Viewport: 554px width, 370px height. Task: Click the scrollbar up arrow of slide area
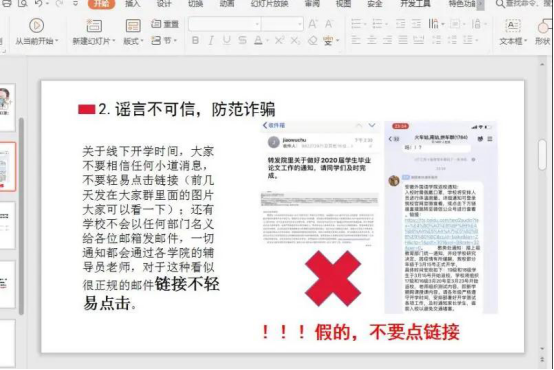(542, 65)
